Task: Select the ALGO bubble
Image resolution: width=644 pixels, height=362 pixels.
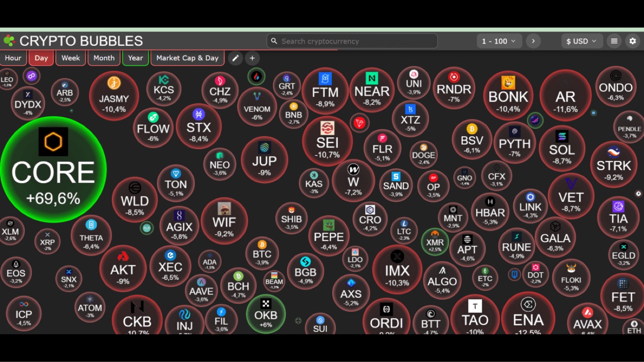Action: [442, 281]
